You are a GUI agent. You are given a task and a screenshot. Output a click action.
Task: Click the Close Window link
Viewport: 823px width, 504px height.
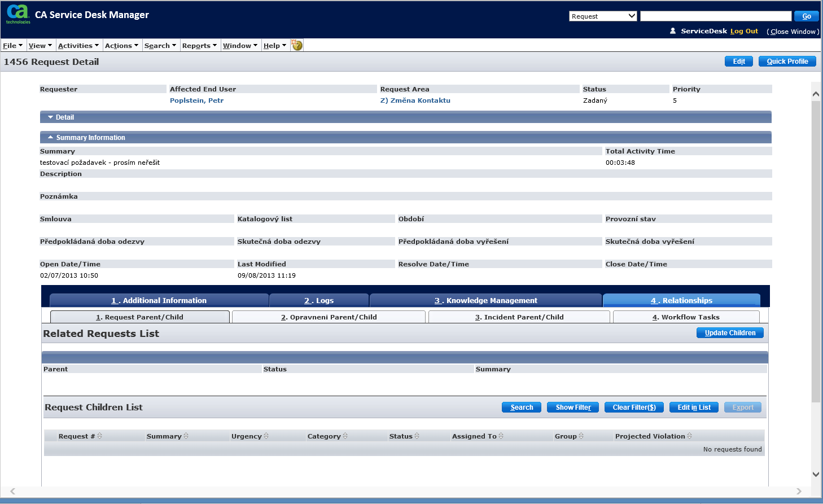[793, 32]
